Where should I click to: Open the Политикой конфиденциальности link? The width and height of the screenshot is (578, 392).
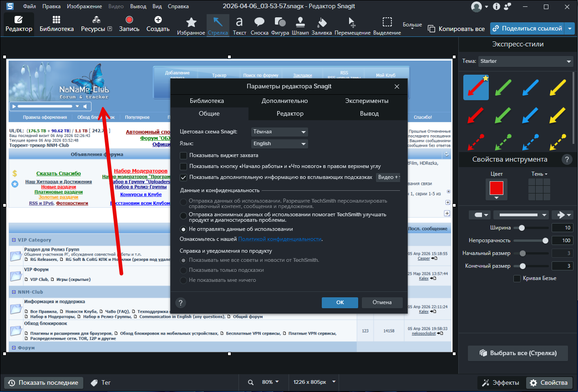point(280,239)
